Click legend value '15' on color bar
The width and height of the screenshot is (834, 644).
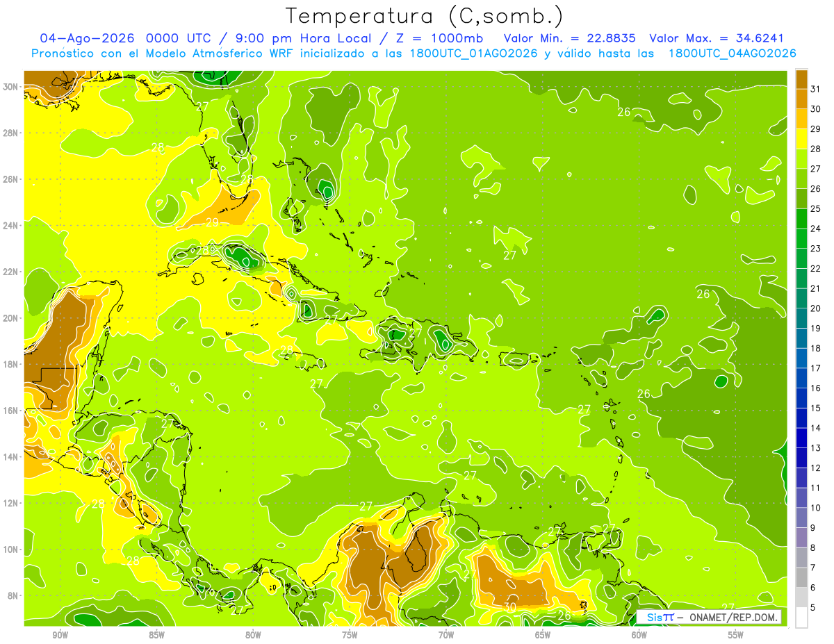pyautogui.click(x=816, y=408)
